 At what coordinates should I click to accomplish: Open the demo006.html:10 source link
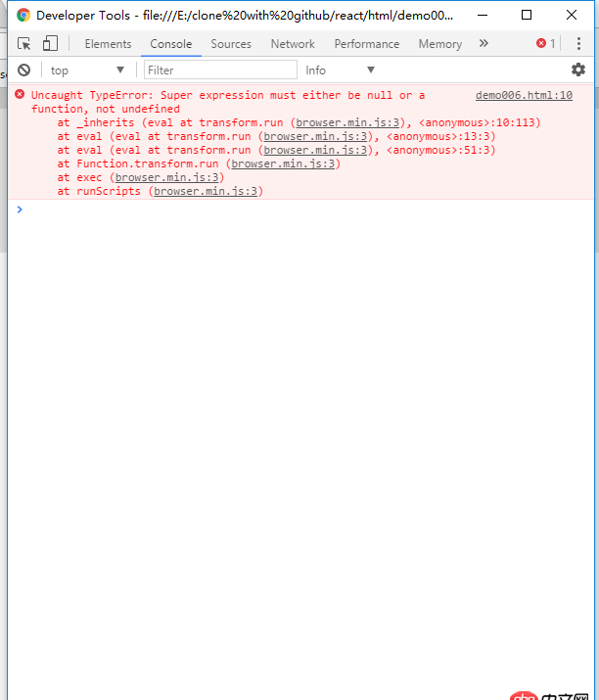coord(524,95)
